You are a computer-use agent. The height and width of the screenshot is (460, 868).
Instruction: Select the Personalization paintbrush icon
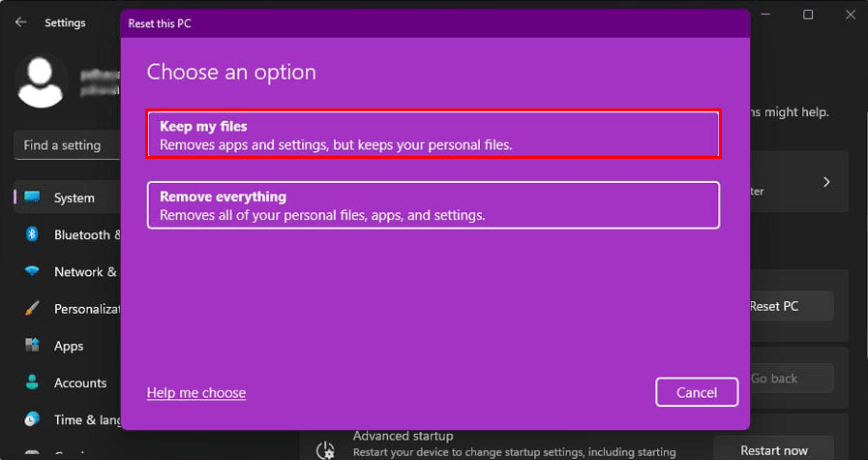click(x=32, y=309)
